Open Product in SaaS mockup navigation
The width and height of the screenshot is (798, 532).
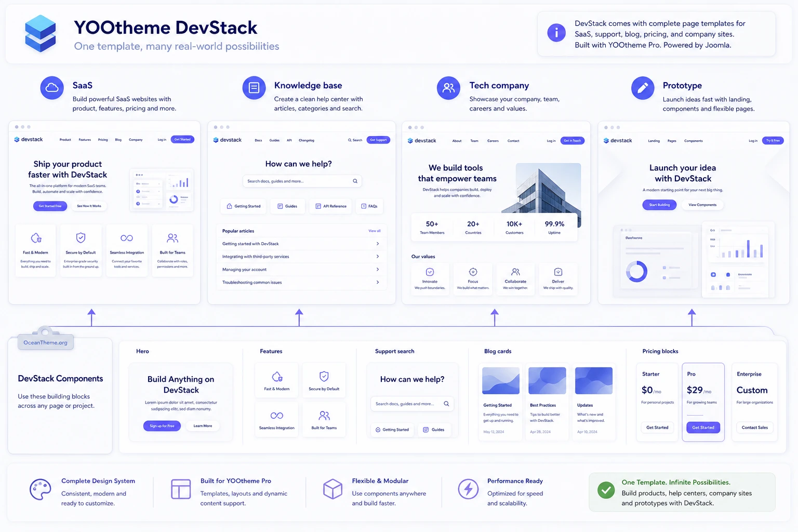[x=65, y=140]
